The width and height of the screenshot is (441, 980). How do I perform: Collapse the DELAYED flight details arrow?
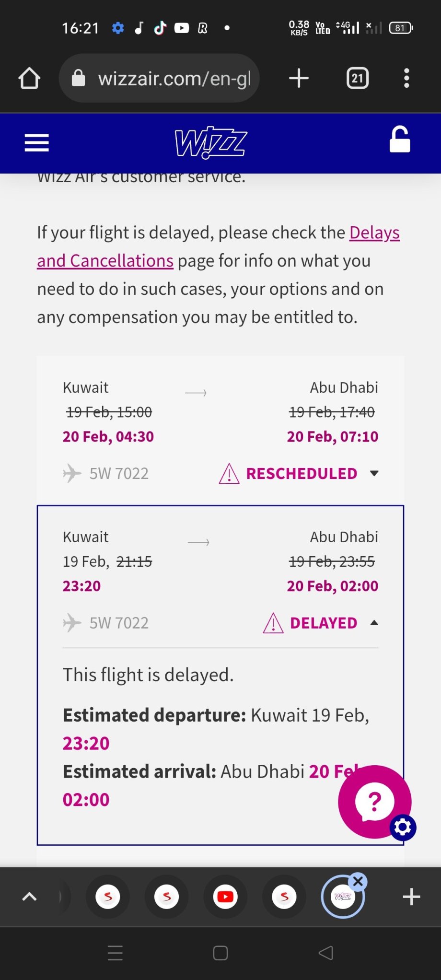(374, 623)
